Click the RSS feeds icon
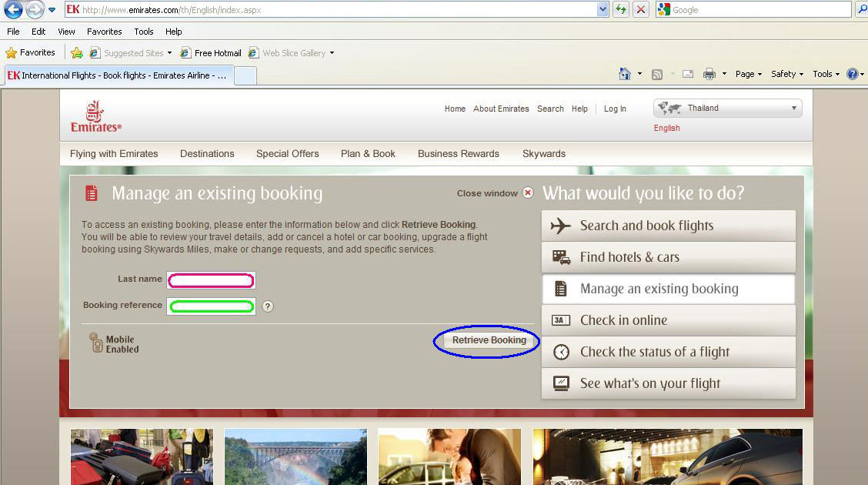Viewport: 868px width, 485px height. coord(657,74)
